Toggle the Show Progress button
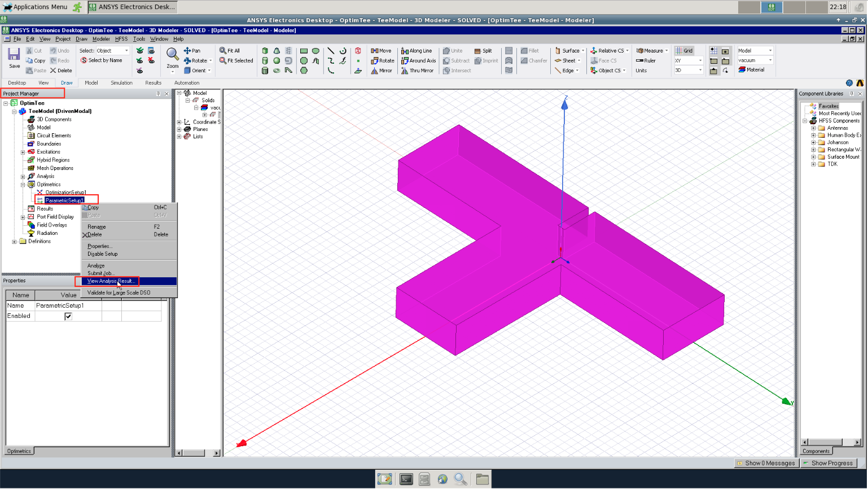Image resolution: width=868 pixels, height=489 pixels. pos(828,463)
